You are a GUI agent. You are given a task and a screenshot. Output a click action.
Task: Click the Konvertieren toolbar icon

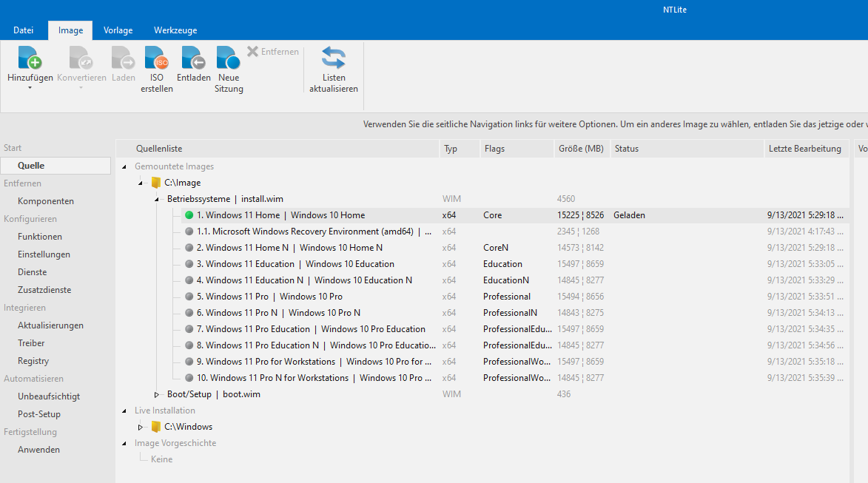click(x=81, y=58)
